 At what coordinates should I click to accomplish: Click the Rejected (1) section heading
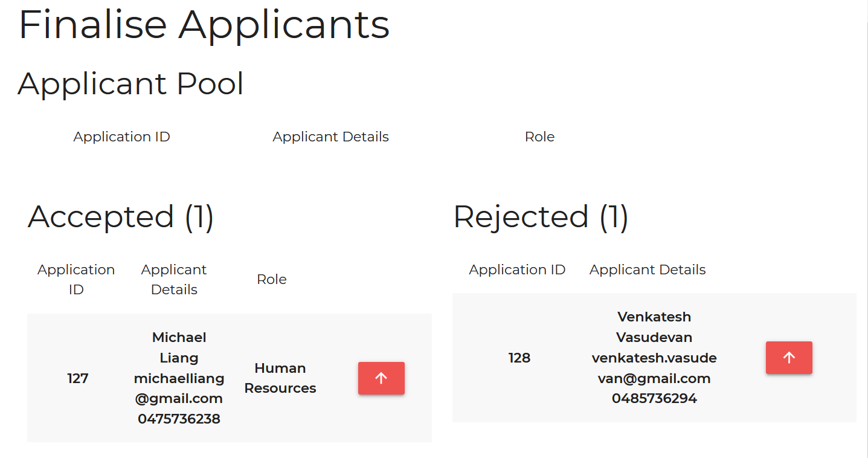tap(541, 216)
